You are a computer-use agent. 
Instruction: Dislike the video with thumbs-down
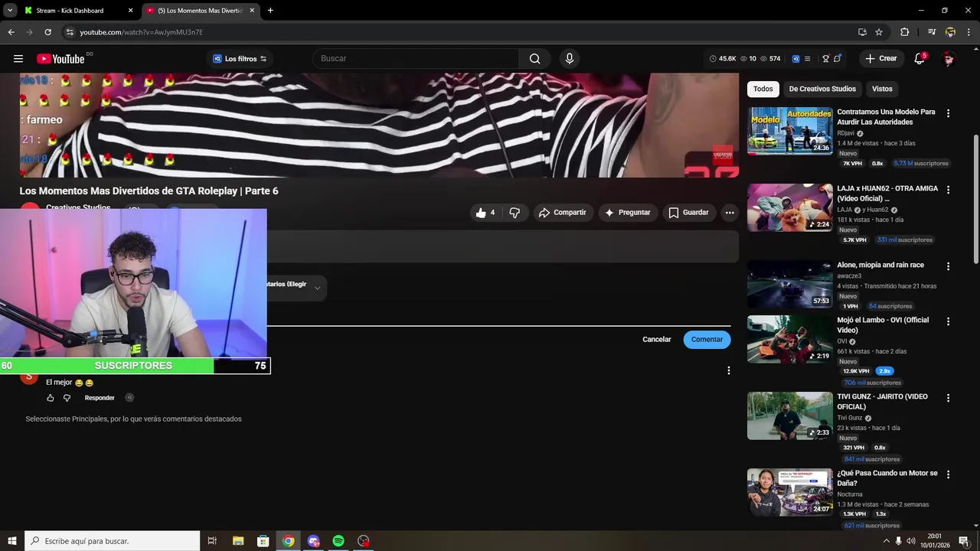point(514,213)
